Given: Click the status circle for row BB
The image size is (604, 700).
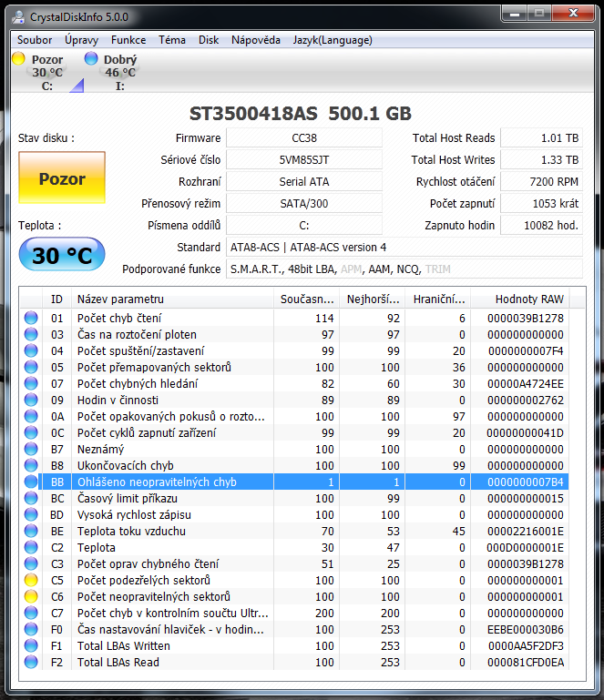Looking at the screenshot, I should (31, 482).
